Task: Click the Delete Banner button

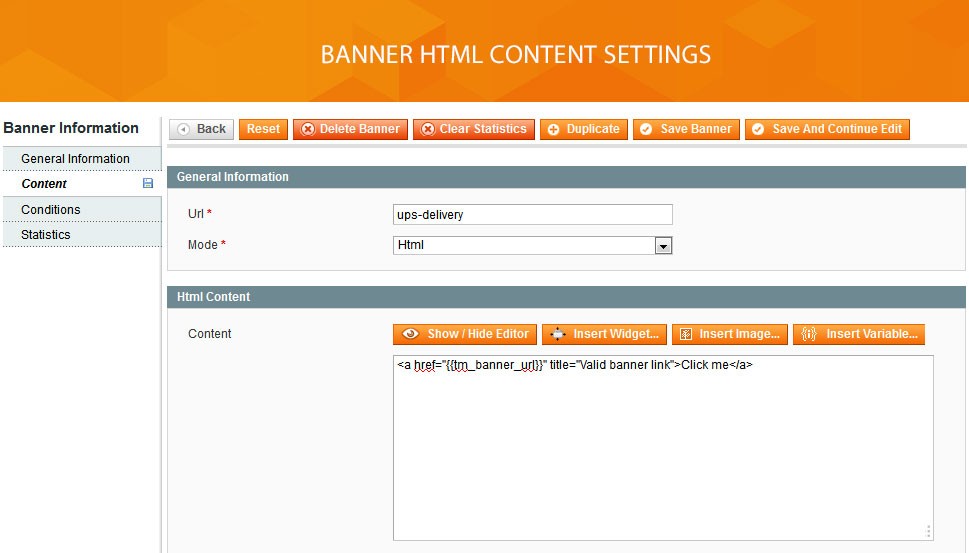Action: point(349,129)
